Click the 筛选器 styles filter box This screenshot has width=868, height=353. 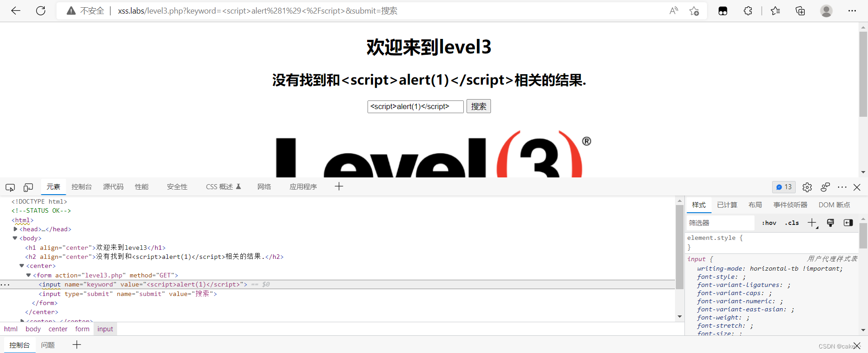coord(721,223)
